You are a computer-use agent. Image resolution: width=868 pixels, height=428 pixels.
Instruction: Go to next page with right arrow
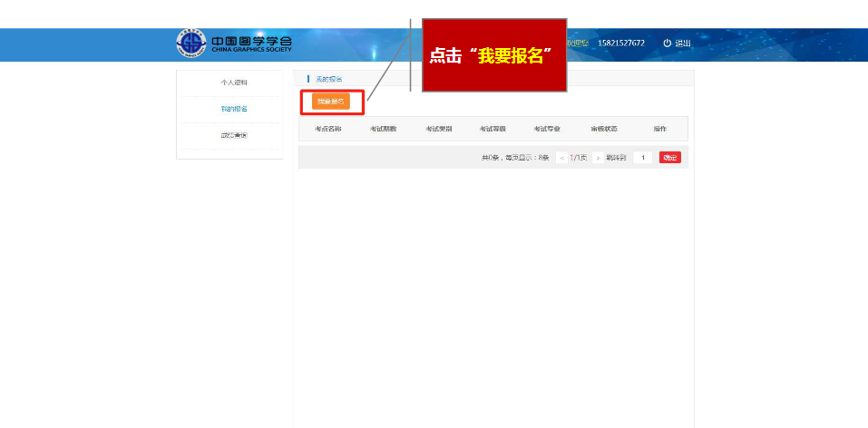tap(599, 158)
